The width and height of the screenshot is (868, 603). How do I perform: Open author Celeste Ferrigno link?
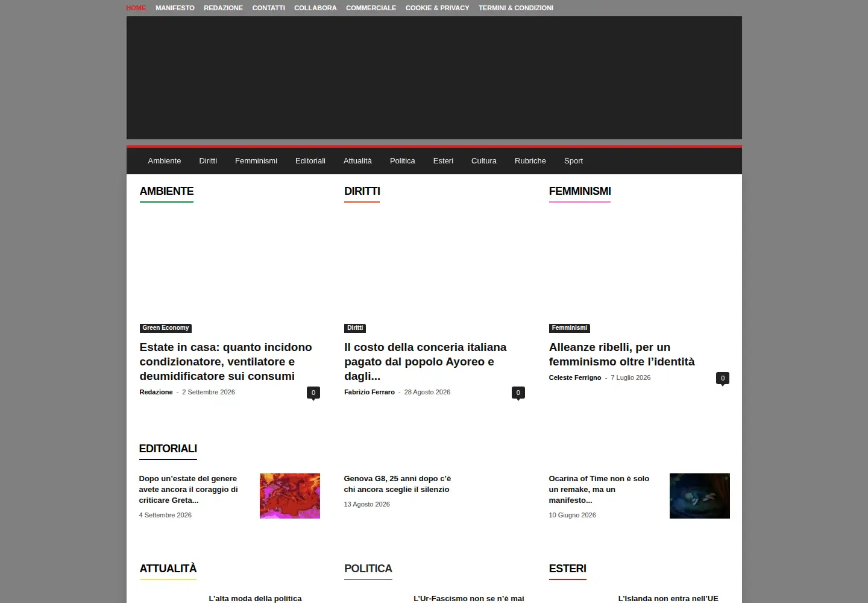[x=575, y=377]
